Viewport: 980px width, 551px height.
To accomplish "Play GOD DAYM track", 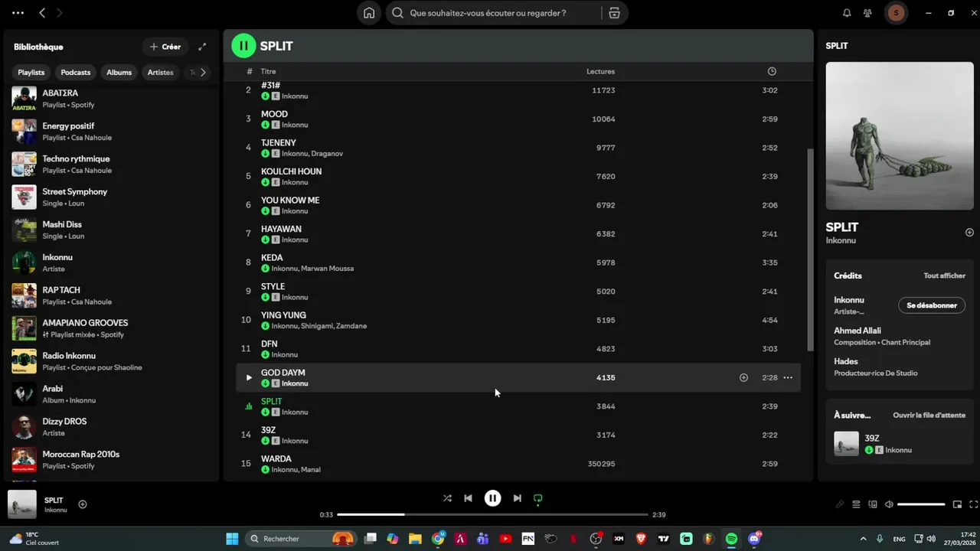I will click(248, 377).
